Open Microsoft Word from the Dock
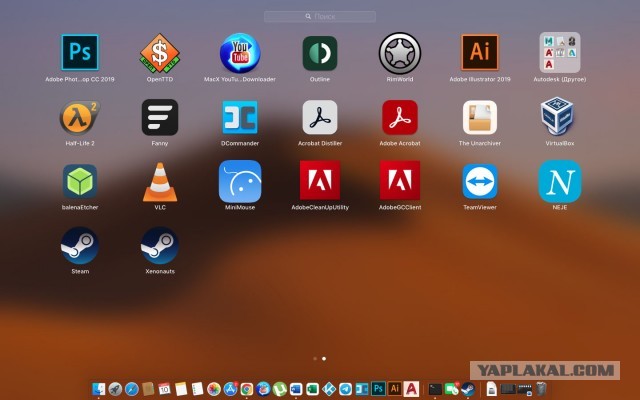 pos(296,389)
